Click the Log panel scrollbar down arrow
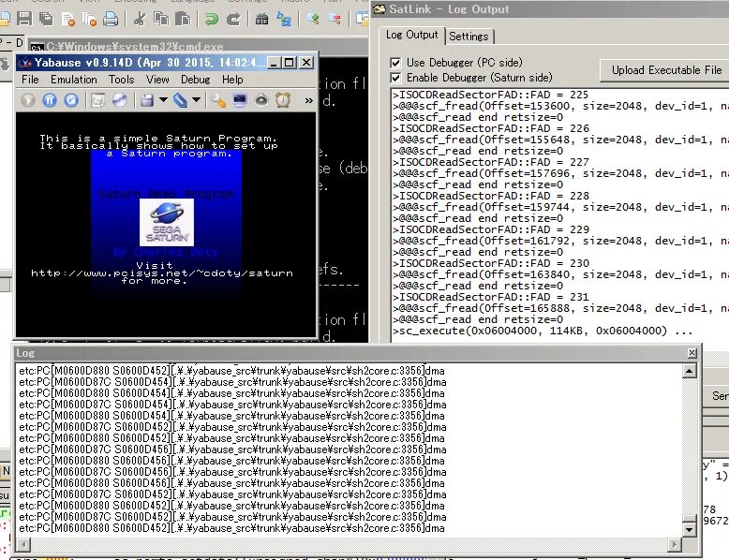Screen dimensions: 729x560 coord(689,529)
